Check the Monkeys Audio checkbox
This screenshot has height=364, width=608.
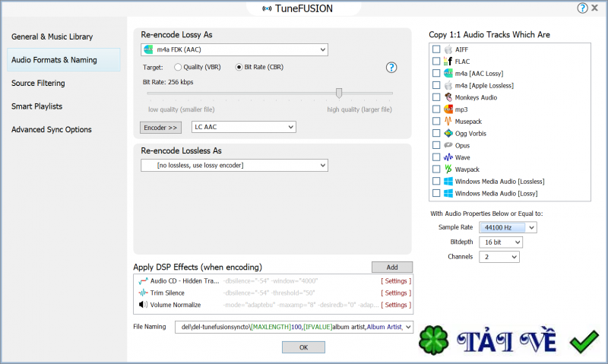(436, 97)
